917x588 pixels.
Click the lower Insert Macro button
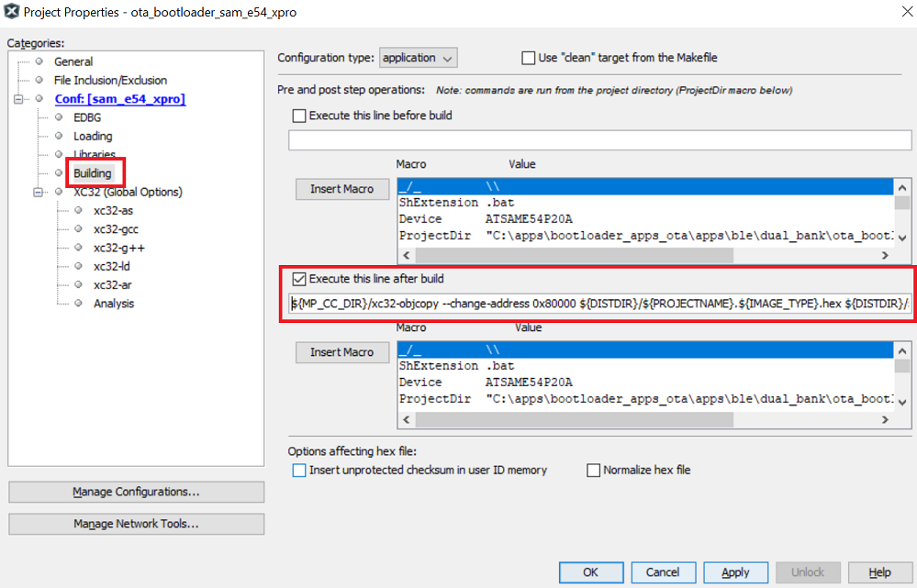click(342, 352)
